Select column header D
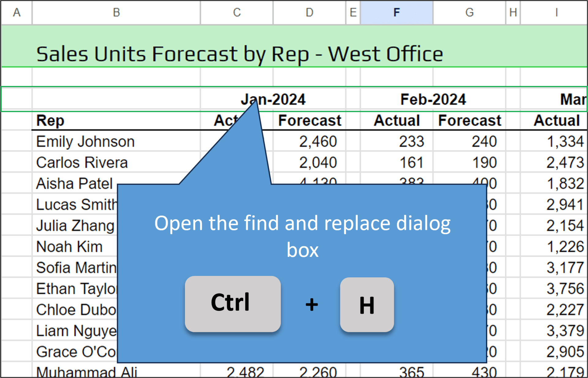Viewport: 588px width, 378px height. (309, 13)
